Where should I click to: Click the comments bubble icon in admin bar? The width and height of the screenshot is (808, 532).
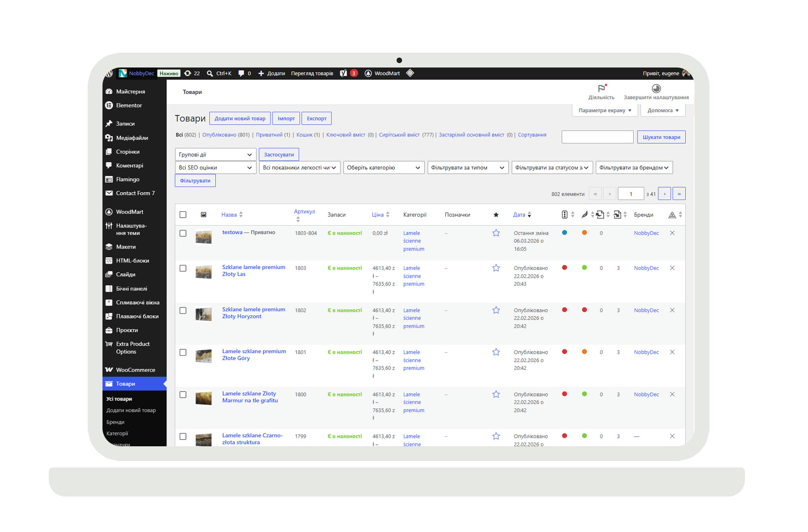point(241,73)
